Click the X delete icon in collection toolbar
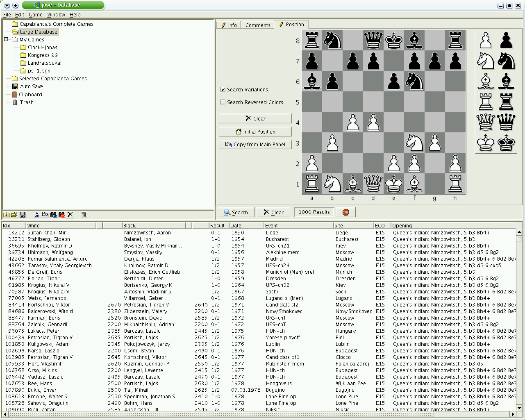Screen dimensions: 525x420 click(x=70, y=215)
